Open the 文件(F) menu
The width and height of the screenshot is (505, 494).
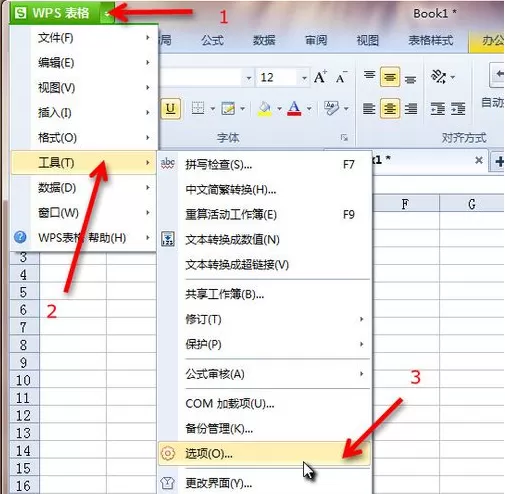tap(84, 38)
